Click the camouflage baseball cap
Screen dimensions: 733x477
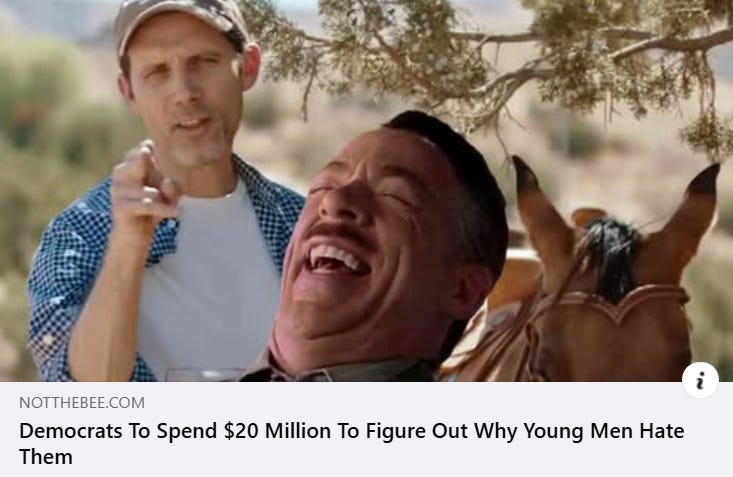[180, 23]
